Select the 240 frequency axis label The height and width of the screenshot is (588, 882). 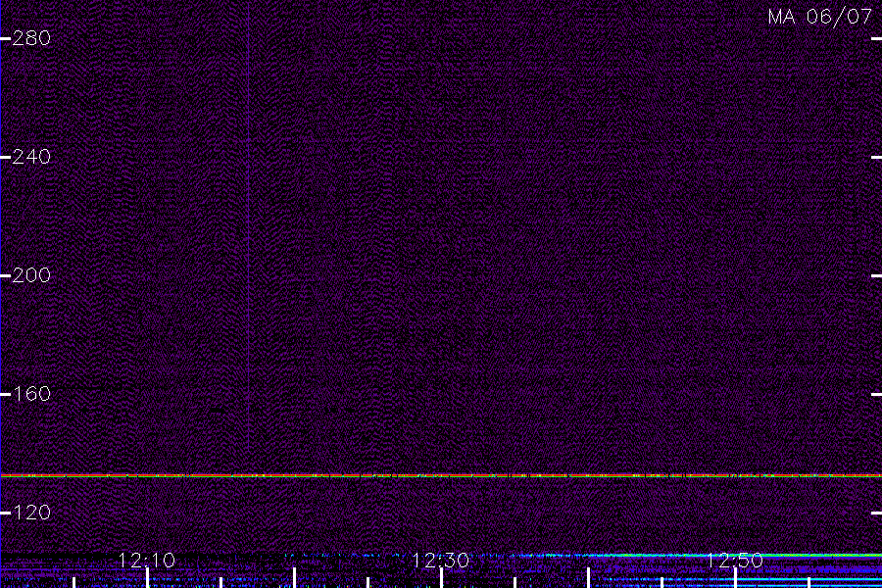[x=31, y=157]
